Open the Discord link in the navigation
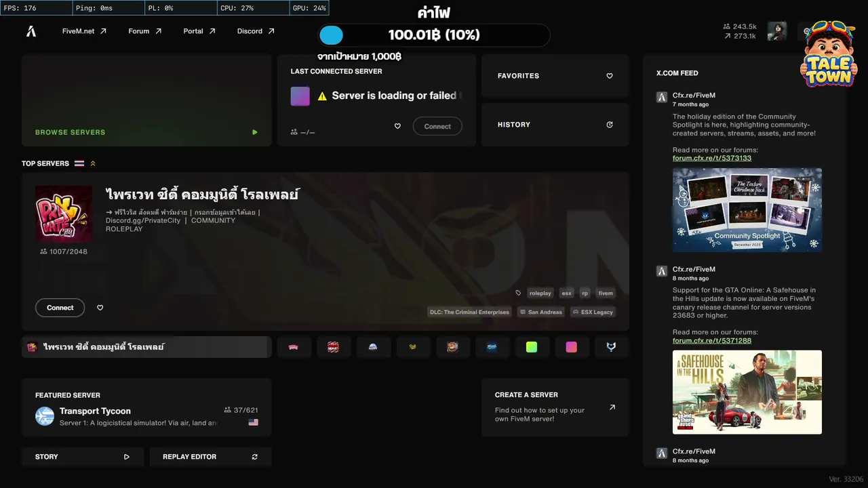This screenshot has height=488, width=868. point(256,31)
